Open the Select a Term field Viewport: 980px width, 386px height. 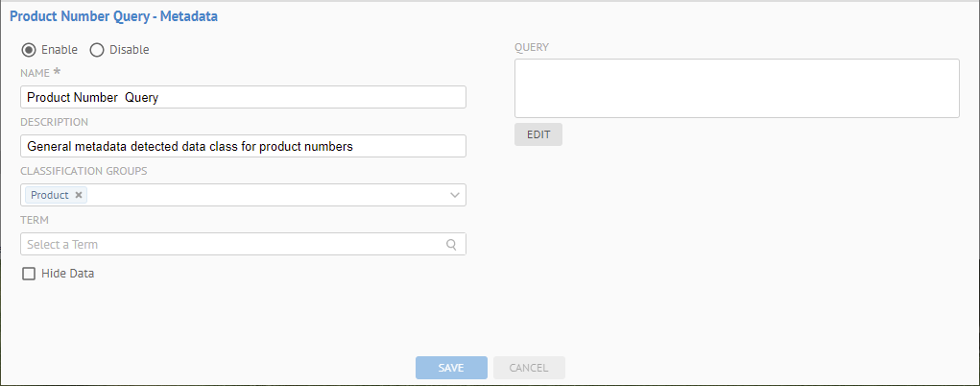230,244
